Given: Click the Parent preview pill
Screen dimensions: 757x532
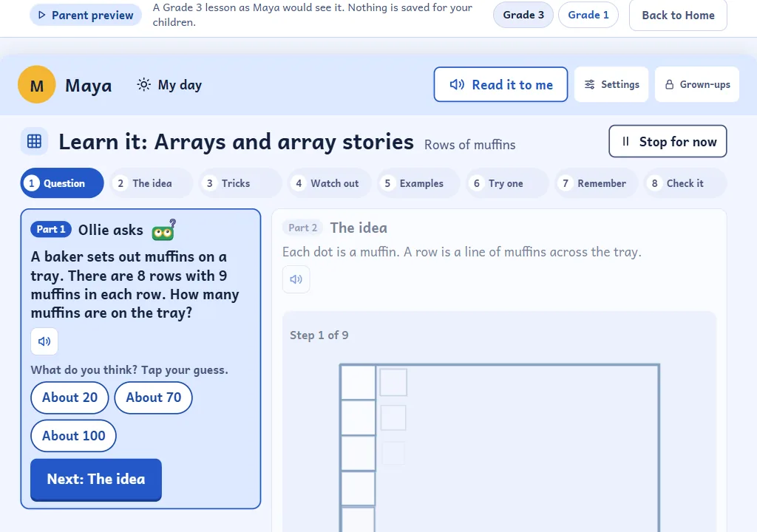Looking at the screenshot, I should (x=86, y=15).
